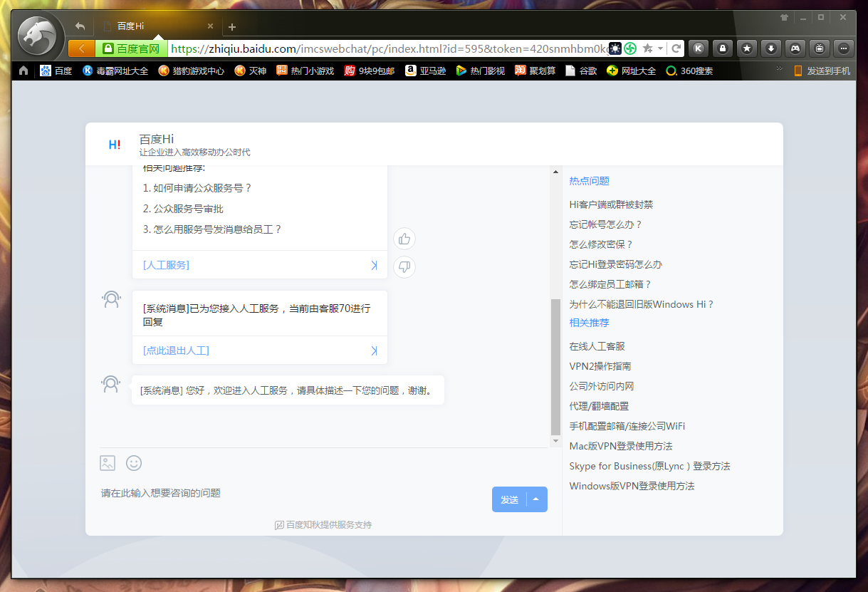Click the security lock icon in the toolbar

tap(722, 48)
